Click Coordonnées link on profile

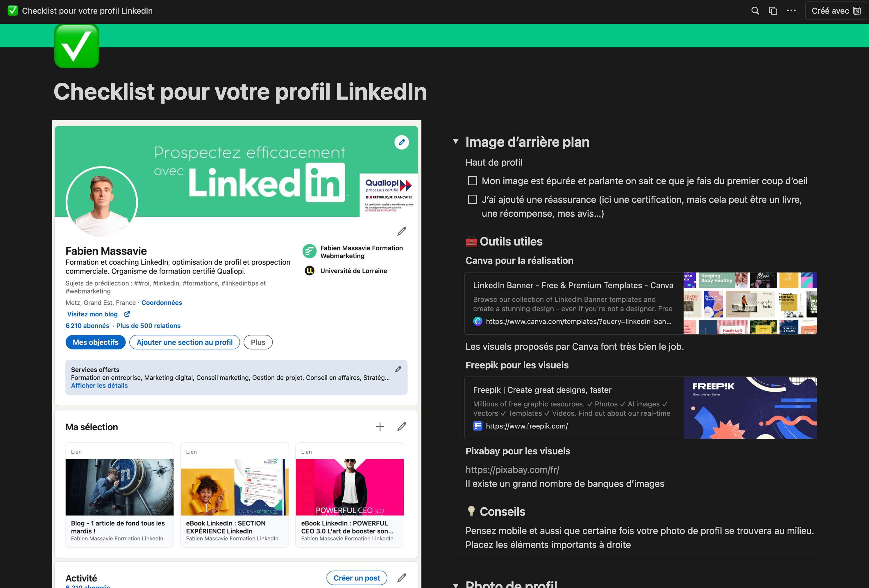162,302
